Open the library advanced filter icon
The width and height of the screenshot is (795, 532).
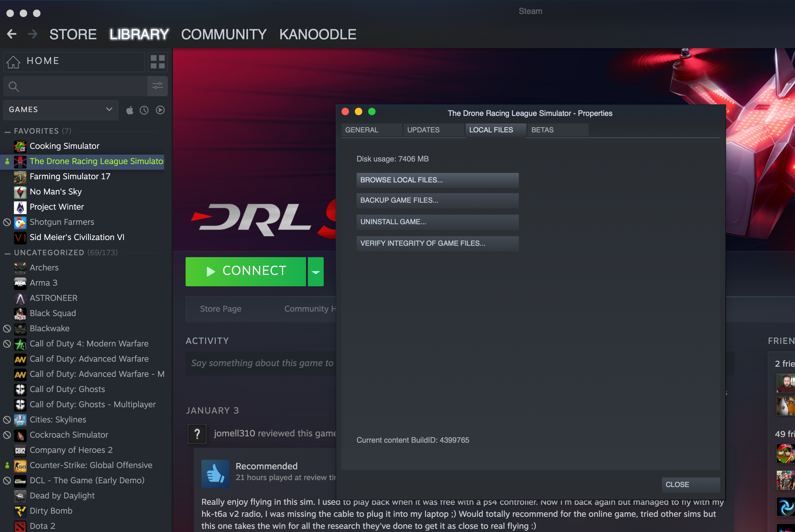(x=157, y=86)
